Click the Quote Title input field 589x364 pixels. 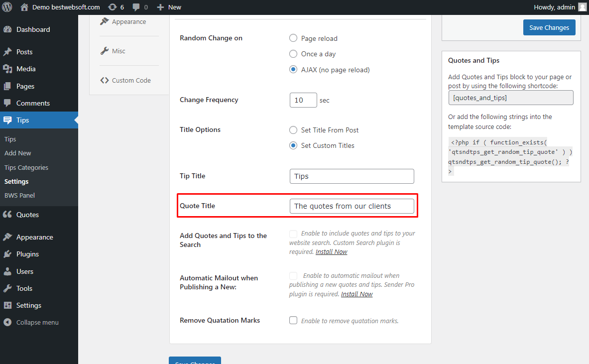pyautogui.click(x=352, y=206)
